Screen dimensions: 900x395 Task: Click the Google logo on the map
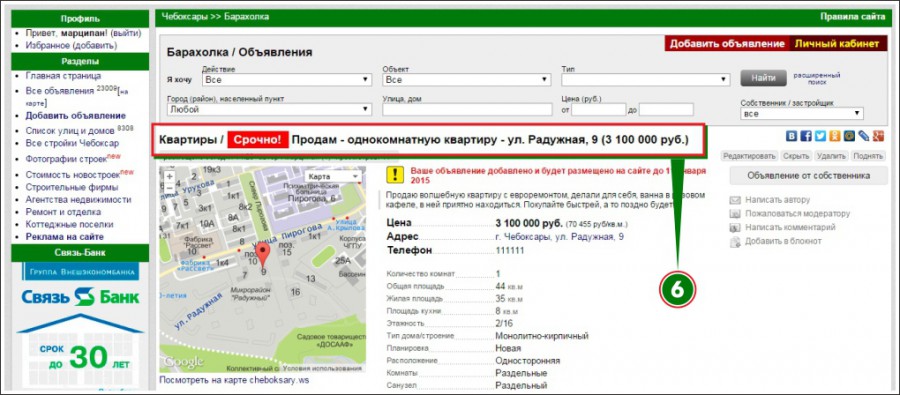[x=183, y=362]
